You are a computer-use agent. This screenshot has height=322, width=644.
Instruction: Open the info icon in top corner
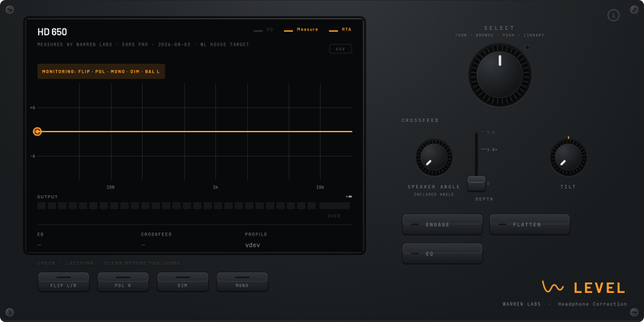[614, 16]
